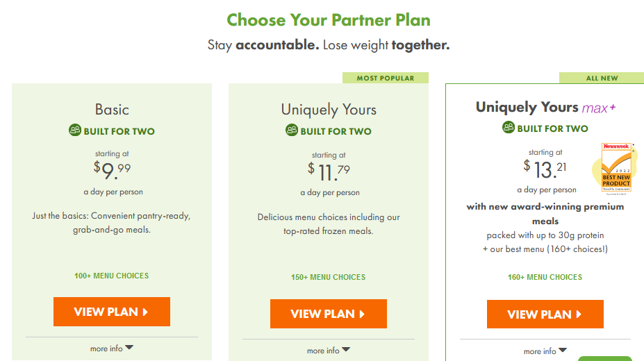Click the Uniquely Yours max+ Built For Two icon
Image resolution: width=644 pixels, height=361 pixels.
[x=509, y=127]
